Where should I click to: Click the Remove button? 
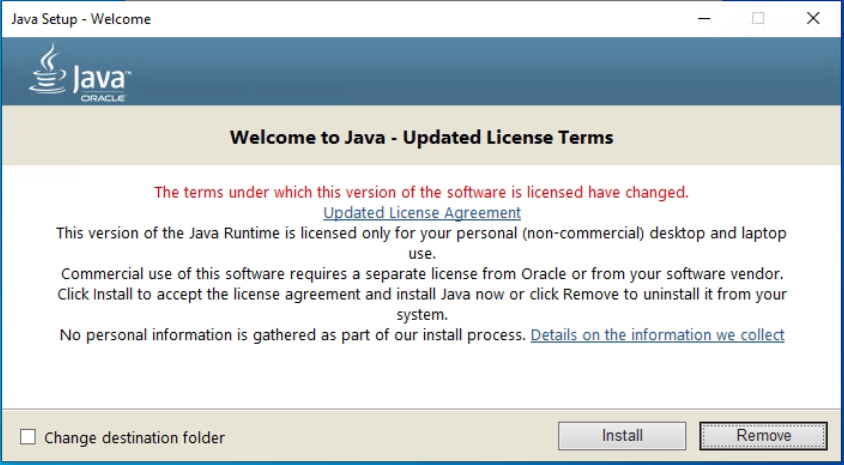click(763, 435)
